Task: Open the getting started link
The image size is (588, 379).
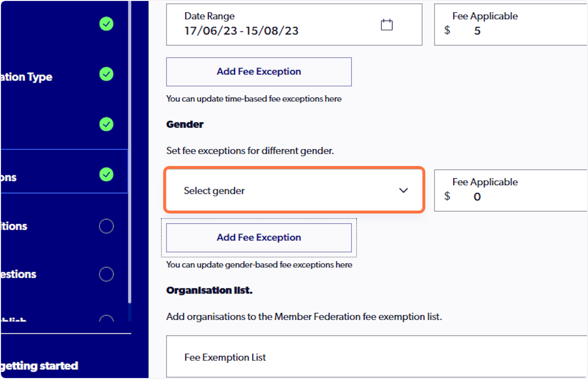Action: 39,365
